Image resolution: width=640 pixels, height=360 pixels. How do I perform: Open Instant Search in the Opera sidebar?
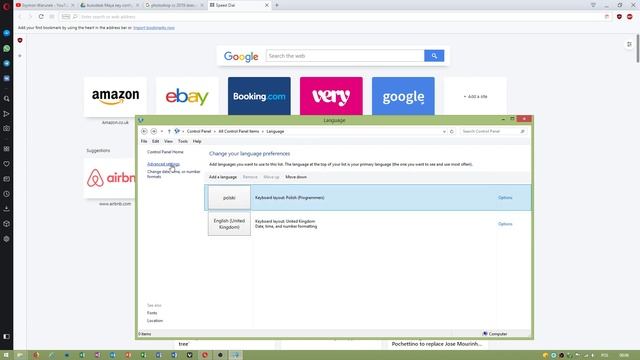[x=7, y=99]
